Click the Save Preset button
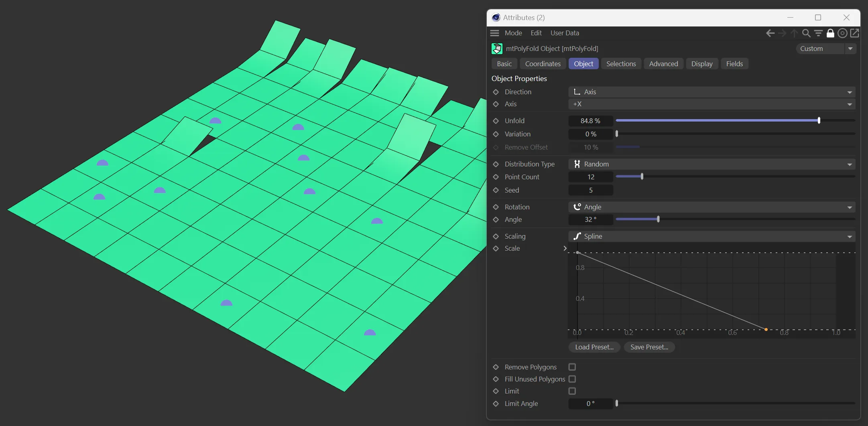This screenshot has height=426, width=868. [649, 347]
